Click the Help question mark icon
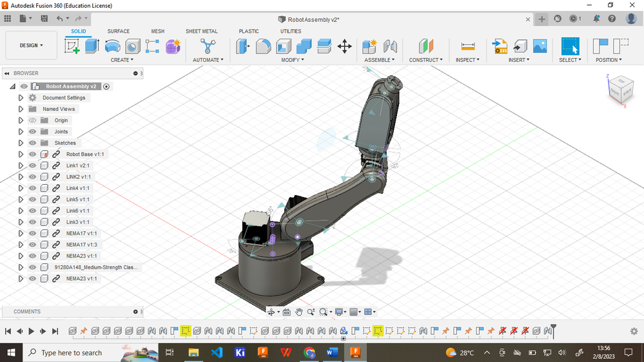Viewport: 644px width, 362px height. (x=612, y=19)
